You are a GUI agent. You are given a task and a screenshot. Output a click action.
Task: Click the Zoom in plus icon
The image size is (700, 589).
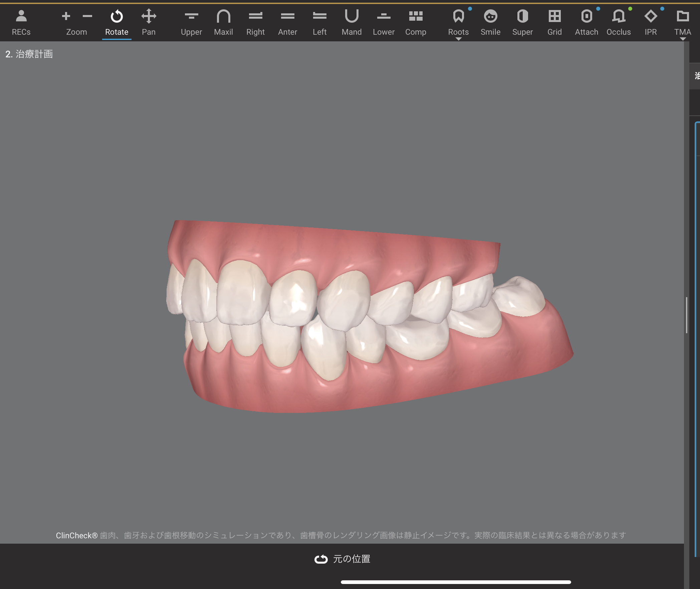click(66, 16)
